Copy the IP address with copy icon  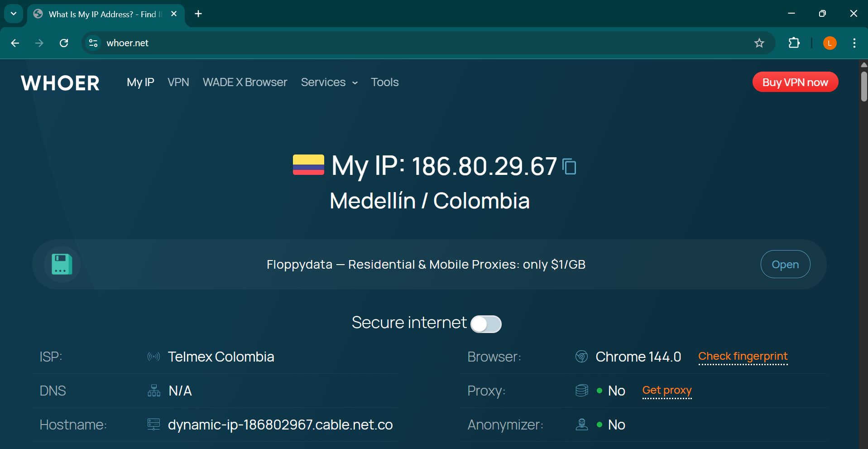point(569,166)
